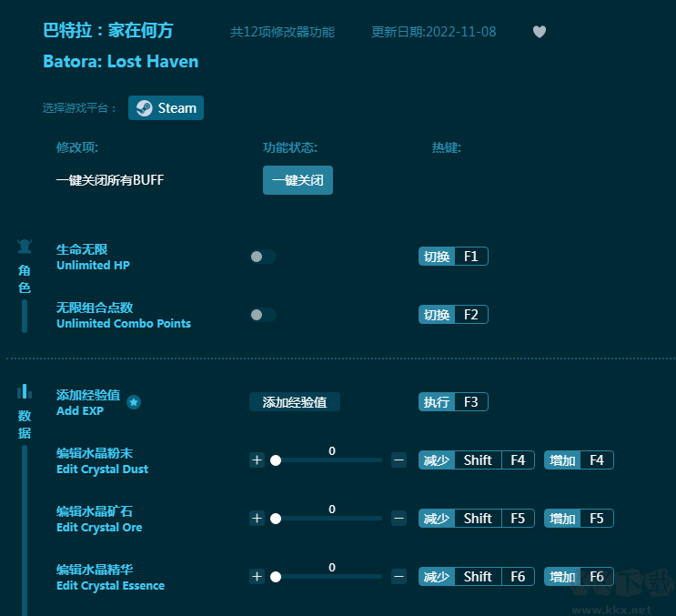The height and width of the screenshot is (616, 676).
Task: Click the Steam logo icon
Action: [x=145, y=107]
